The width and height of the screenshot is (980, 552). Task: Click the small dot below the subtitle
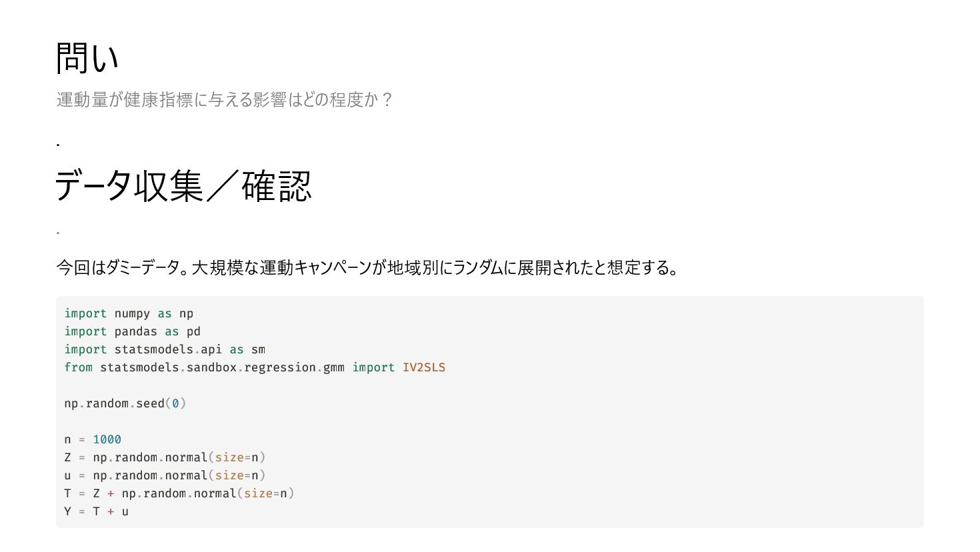[58, 144]
